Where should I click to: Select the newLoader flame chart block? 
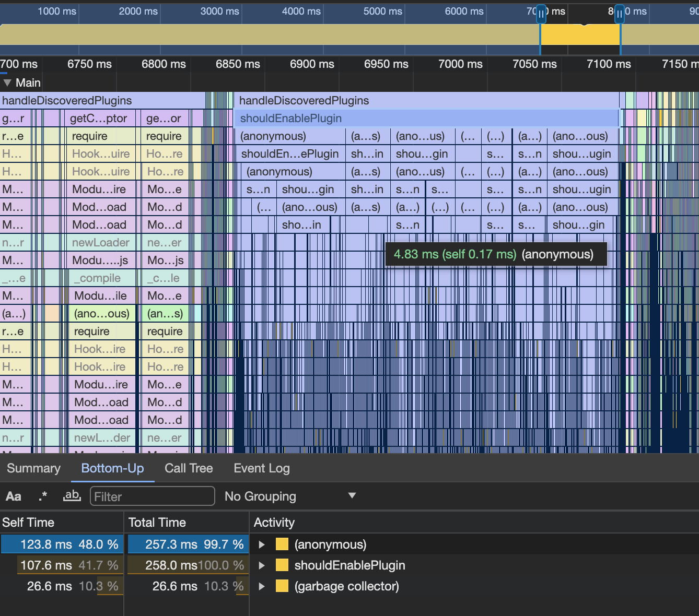coord(102,243)
